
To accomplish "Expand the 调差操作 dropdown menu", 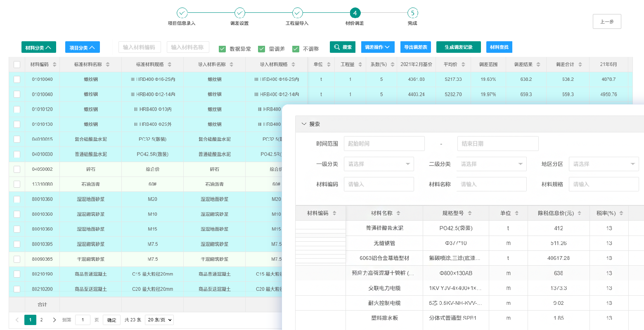I will point(378,47).
